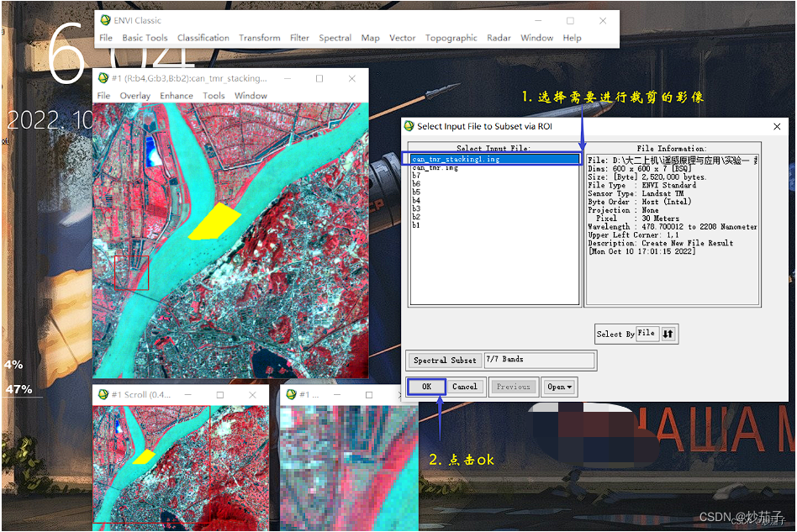Open Window menu in display #1 window
Screen dimensions: 797x532
click(251, 96)
